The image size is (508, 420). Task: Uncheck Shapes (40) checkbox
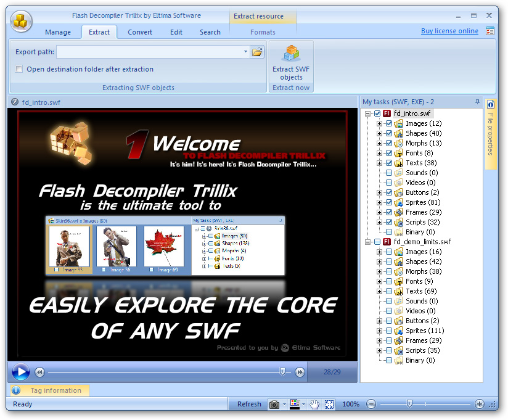coord(389,133)
